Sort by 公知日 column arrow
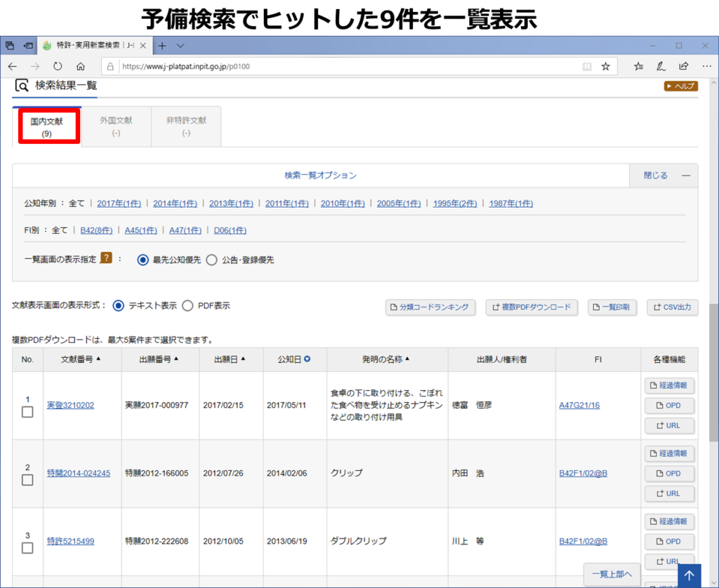Image resolution: width=719 pixels, height=588 pixels. [x=307, y=359]
